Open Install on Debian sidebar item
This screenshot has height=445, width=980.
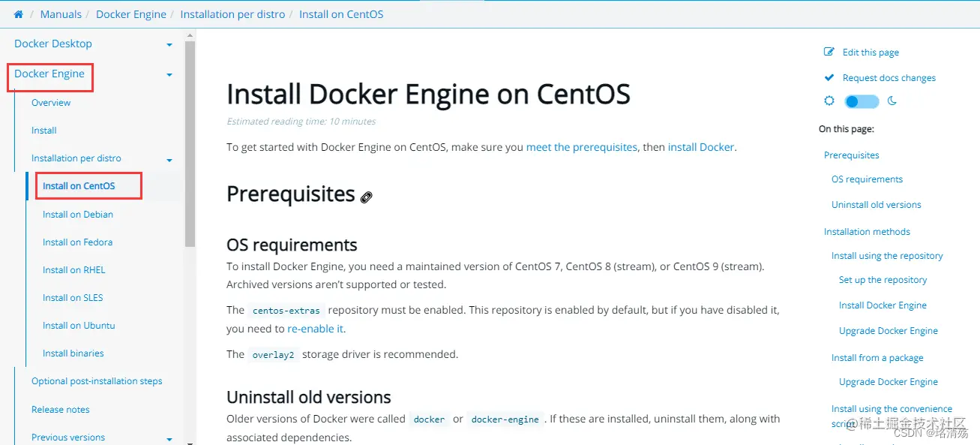78,215
